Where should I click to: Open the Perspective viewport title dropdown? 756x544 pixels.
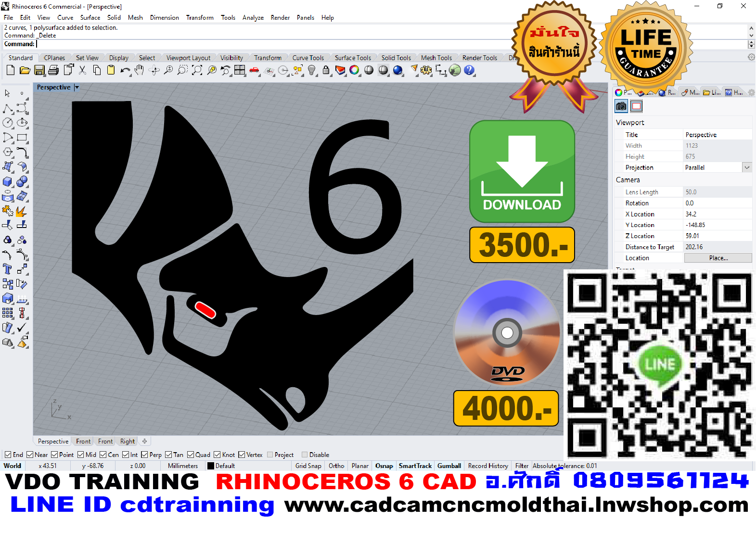tap(77, 88)
